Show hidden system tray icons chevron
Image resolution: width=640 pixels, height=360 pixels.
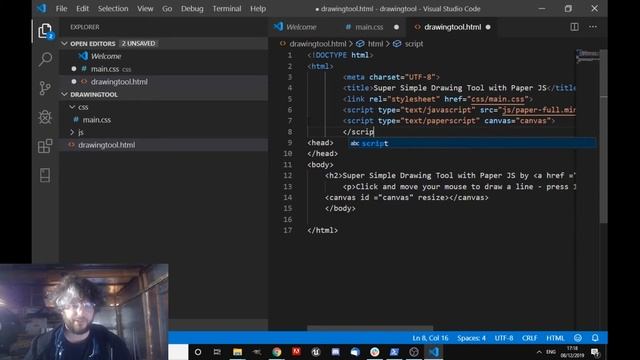pyautogui.click(x=539, y=352)
